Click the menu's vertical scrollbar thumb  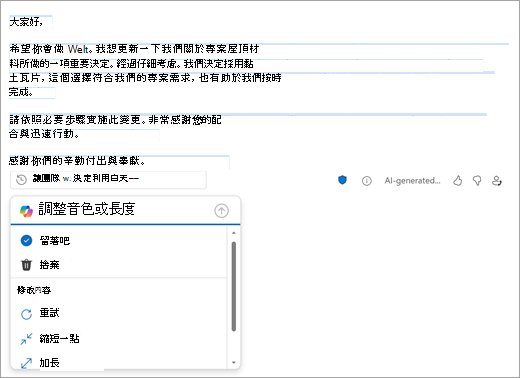(x=234, y=286)
